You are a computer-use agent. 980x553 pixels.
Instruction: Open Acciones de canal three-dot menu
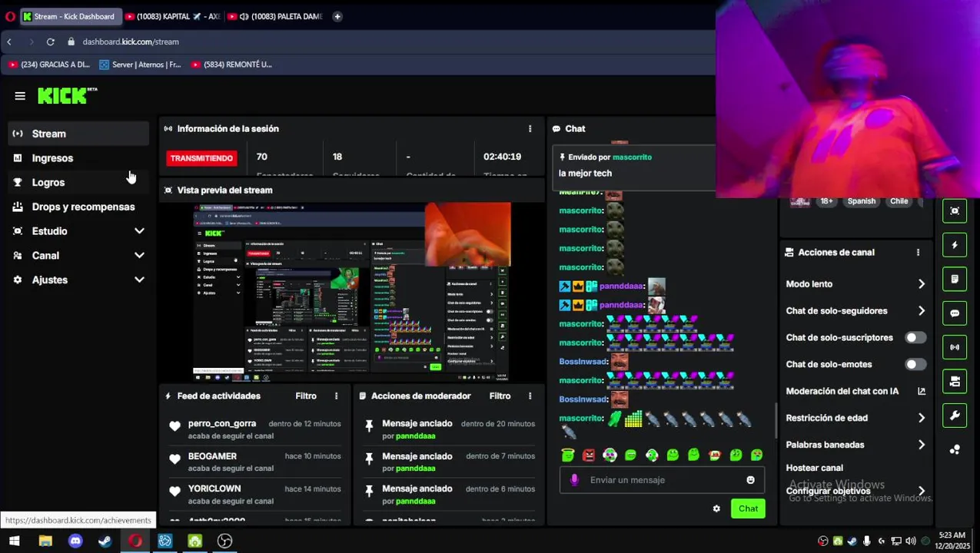pyautogui.click(x=918, y=253)
